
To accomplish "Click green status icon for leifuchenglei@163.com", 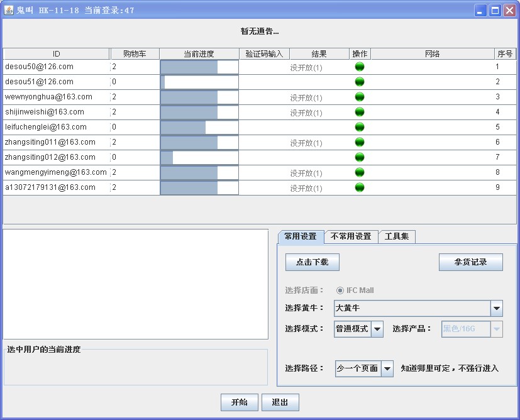I will [x=360, y=127].
